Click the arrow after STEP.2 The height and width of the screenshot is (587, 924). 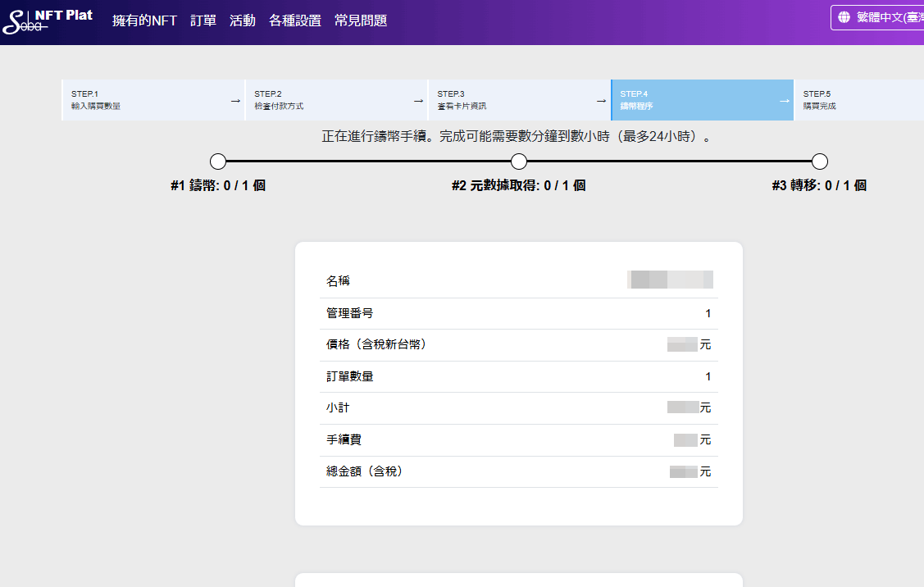(x=418, y=101)
